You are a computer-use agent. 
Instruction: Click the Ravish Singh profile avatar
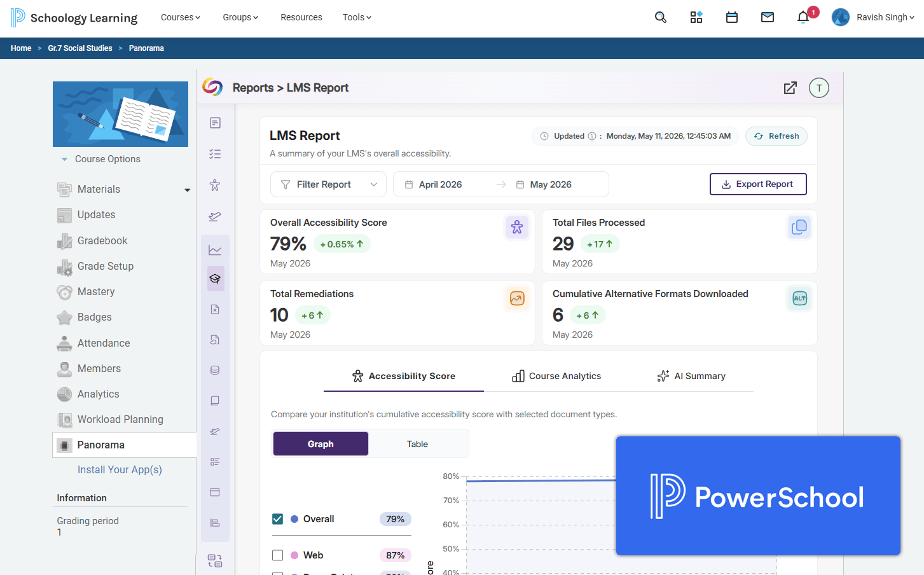click(841, 17)
